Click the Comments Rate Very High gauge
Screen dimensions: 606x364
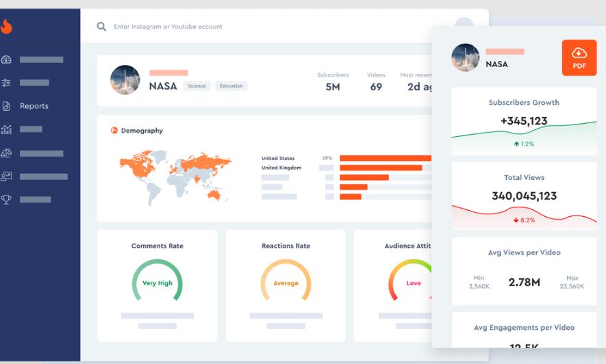157,281
